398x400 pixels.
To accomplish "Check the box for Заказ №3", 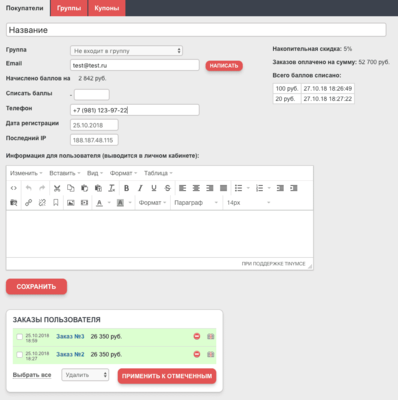I will (x=20, y=337).
